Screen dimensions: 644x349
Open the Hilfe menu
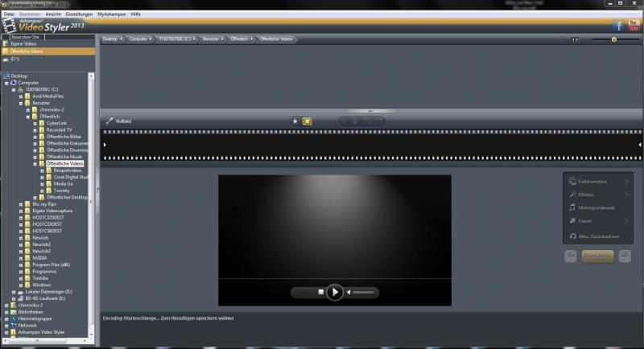[x=135, y=14]
